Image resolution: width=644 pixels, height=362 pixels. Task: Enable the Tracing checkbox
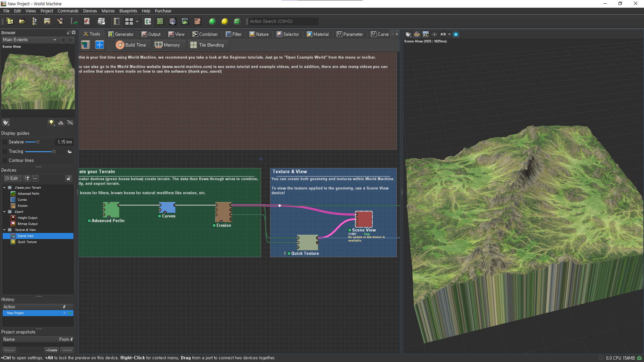[x=5, y=152]
